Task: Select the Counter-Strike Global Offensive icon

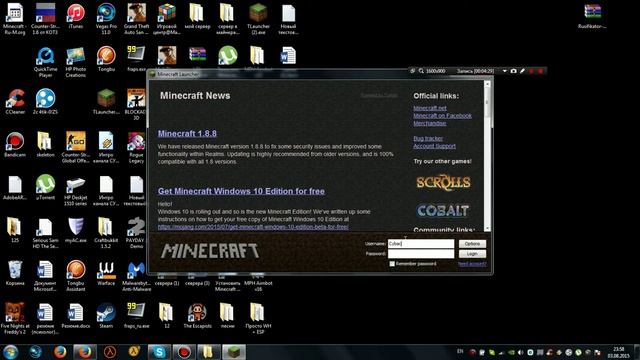Action: pos(76,147)
